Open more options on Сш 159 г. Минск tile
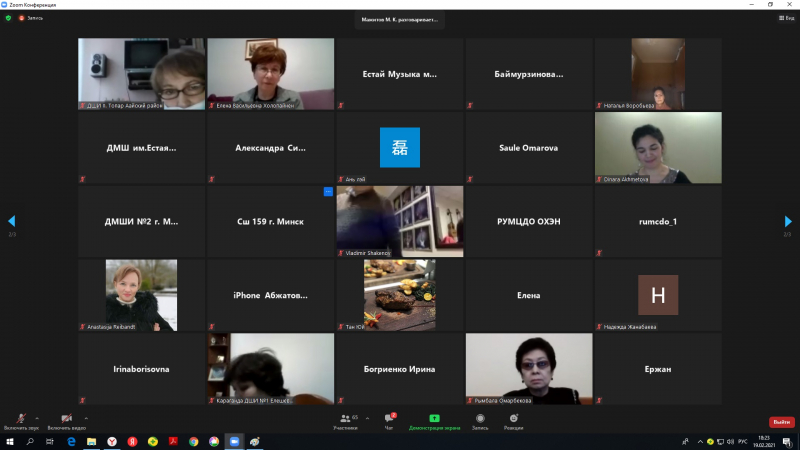Screen dimensions: 800x450 327,191
